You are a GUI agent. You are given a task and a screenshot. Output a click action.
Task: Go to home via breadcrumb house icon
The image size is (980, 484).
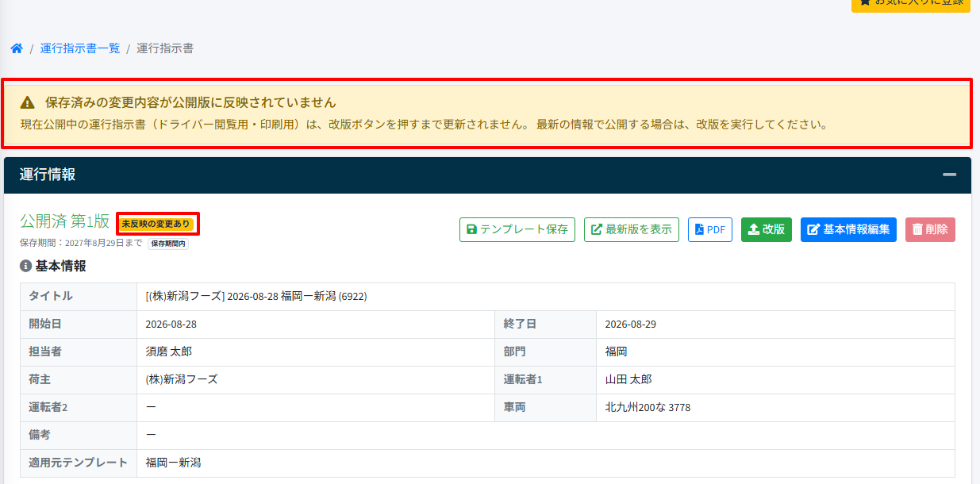point(17,48)
